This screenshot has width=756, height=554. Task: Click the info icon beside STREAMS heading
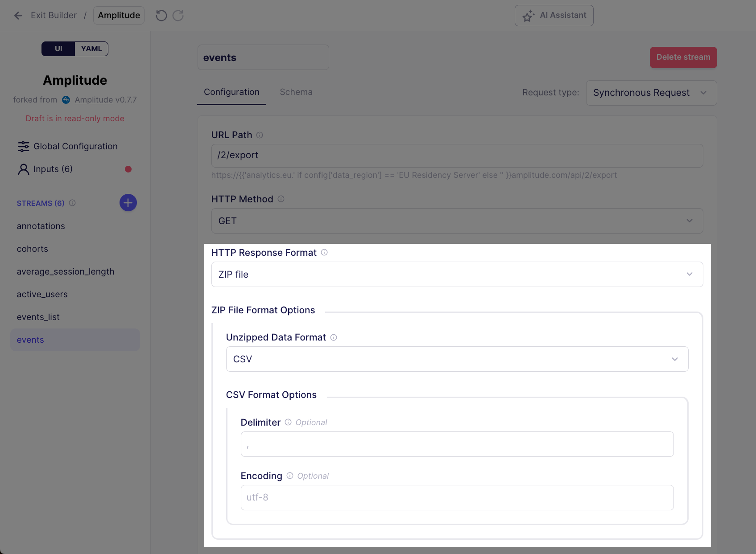tap(72, 203)
